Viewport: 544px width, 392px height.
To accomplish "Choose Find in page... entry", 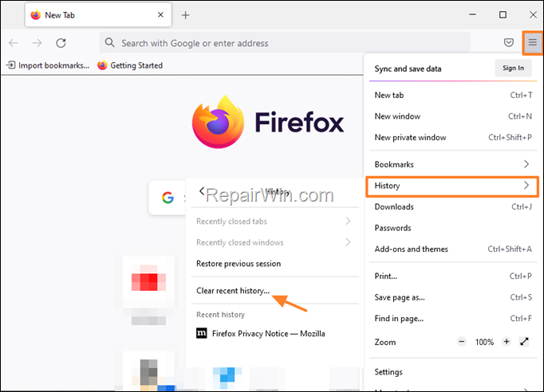I will click(453, 318).
